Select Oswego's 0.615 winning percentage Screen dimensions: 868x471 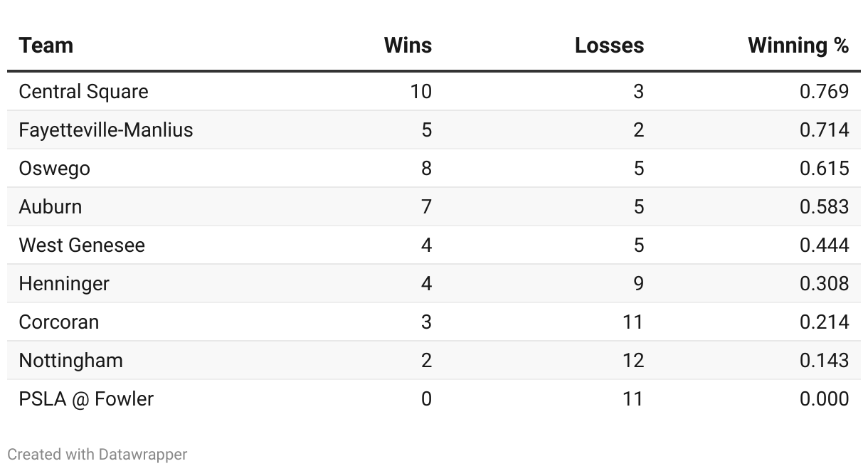click(x=824, y=169)
